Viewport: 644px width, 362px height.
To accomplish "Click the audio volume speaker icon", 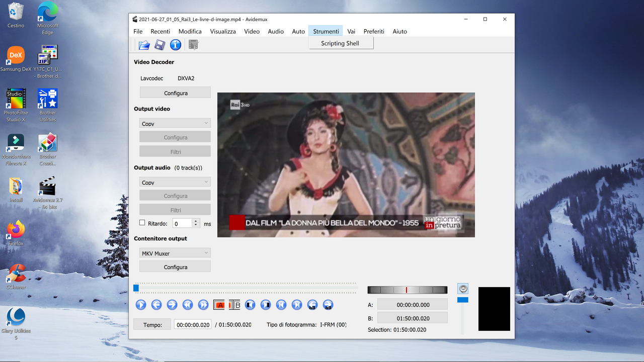I will pos(463,289).
